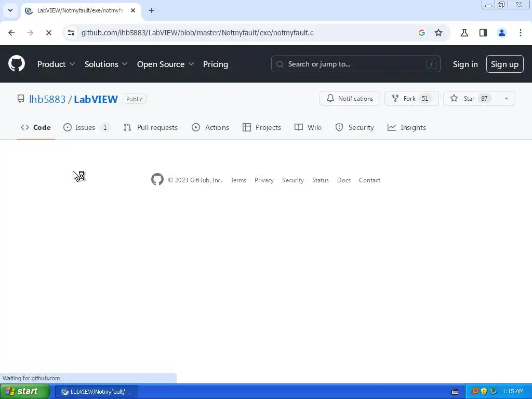The image size is (532, 399).
Task: Click the browser forward arrow
Action: (30, 33)
